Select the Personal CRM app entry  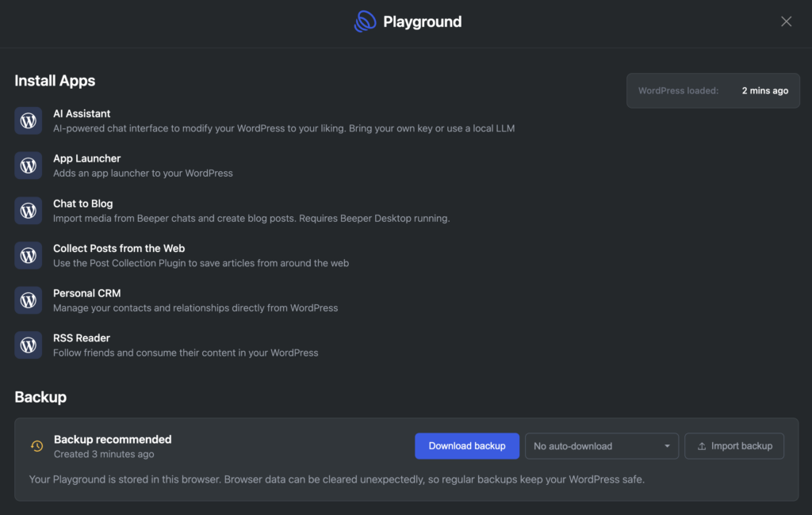pyautogui.click(x=87, y=293)
